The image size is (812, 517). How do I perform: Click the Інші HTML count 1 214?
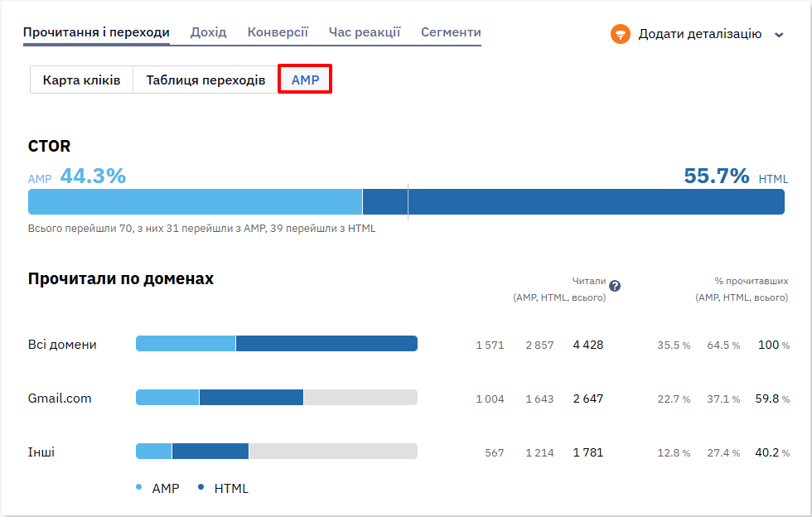(539, 452)
